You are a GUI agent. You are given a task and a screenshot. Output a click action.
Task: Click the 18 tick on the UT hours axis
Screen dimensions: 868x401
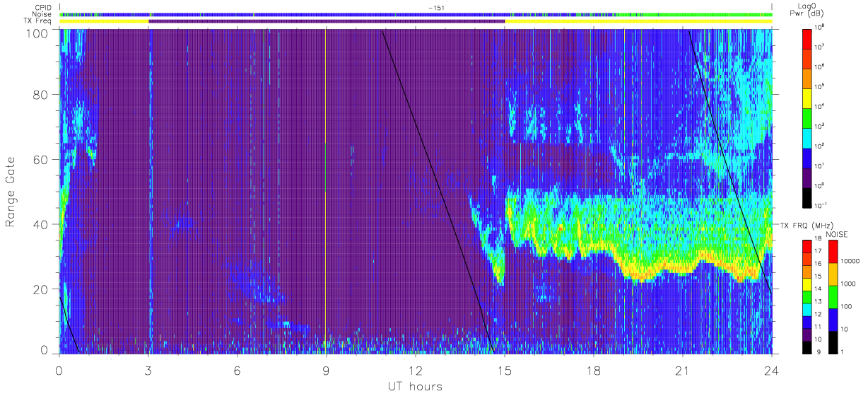594,370
